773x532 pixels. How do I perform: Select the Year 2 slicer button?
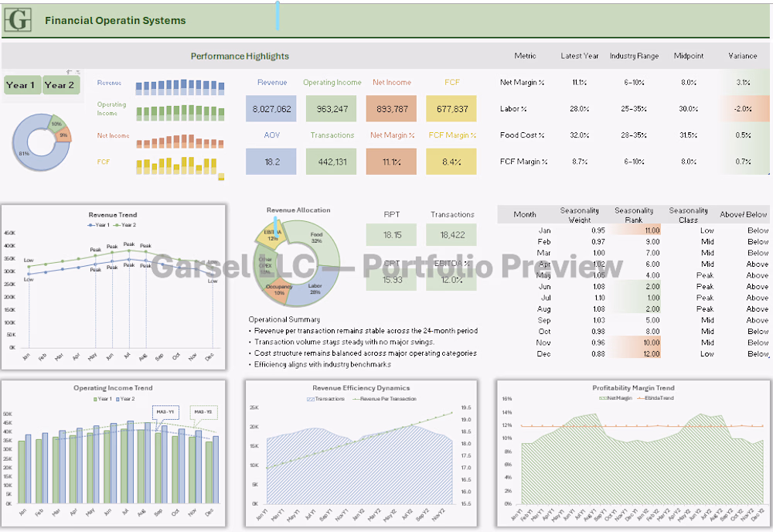coord(61,85)
